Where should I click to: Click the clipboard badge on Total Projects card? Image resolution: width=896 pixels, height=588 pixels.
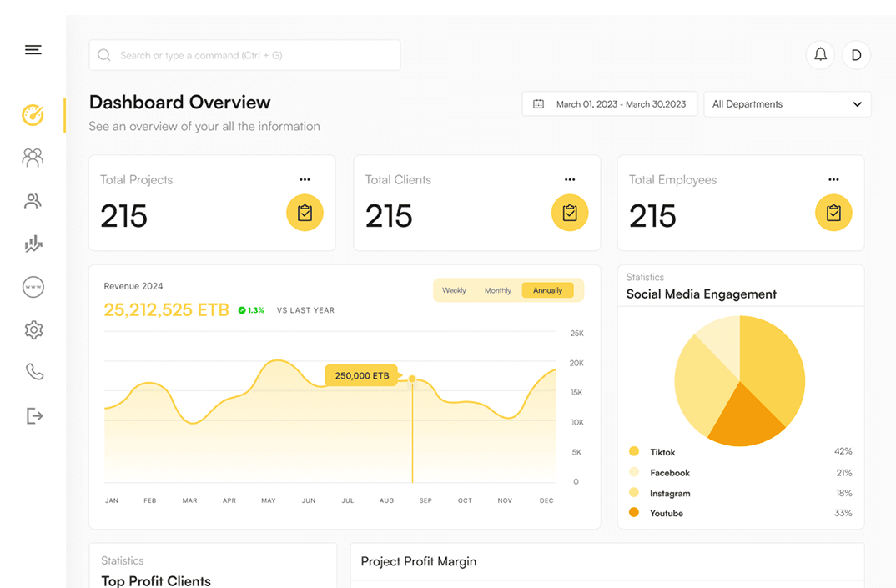point(305,213)
